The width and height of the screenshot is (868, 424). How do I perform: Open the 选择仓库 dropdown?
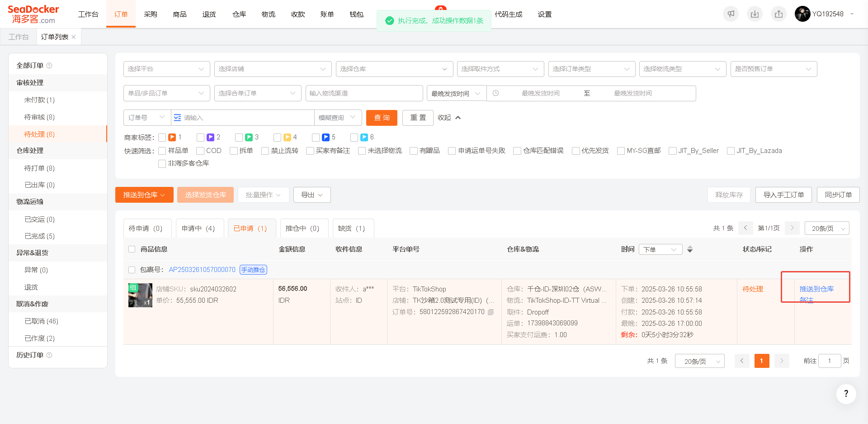click(x=394, y=69)
